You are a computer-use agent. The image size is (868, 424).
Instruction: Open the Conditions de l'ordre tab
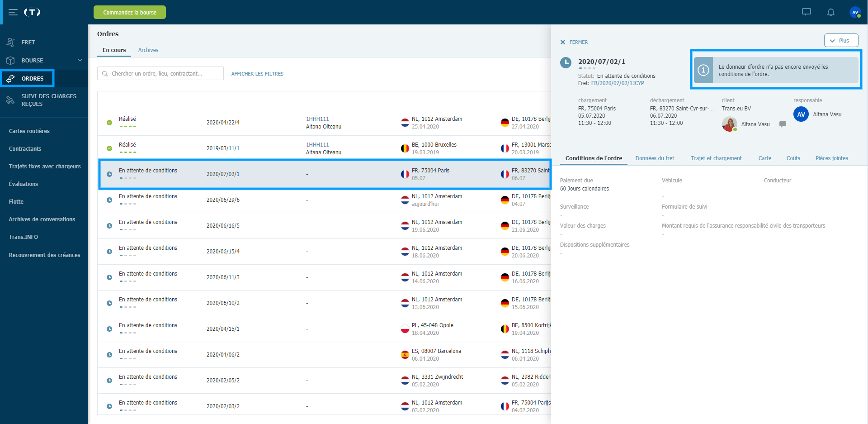(594, 158)
